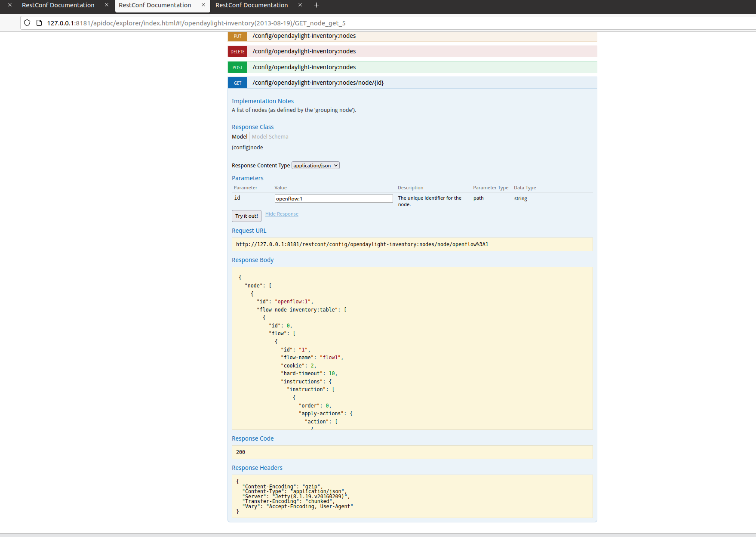Expand the POST /config/opendaylight-inventory:nodes operation
This screenshot has height=537, width=756.
304,67
